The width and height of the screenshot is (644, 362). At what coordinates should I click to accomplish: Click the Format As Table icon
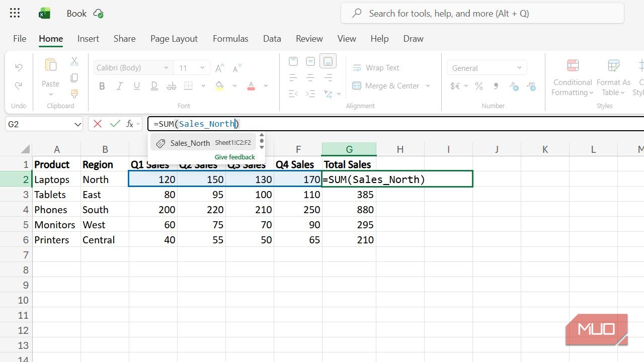point(613,65)
